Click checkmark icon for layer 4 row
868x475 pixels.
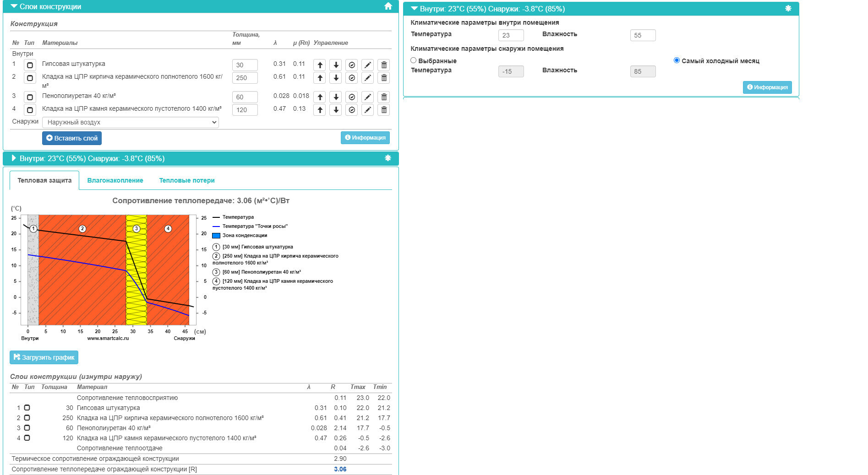(352, 110)
